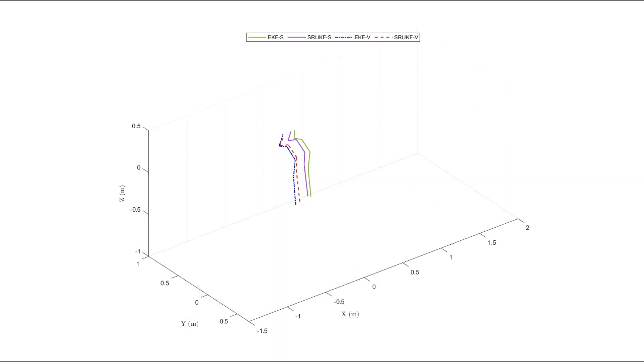Select the Z (m) axis label
The width and height of the screenshot is (644, 362).
point(122,194)
